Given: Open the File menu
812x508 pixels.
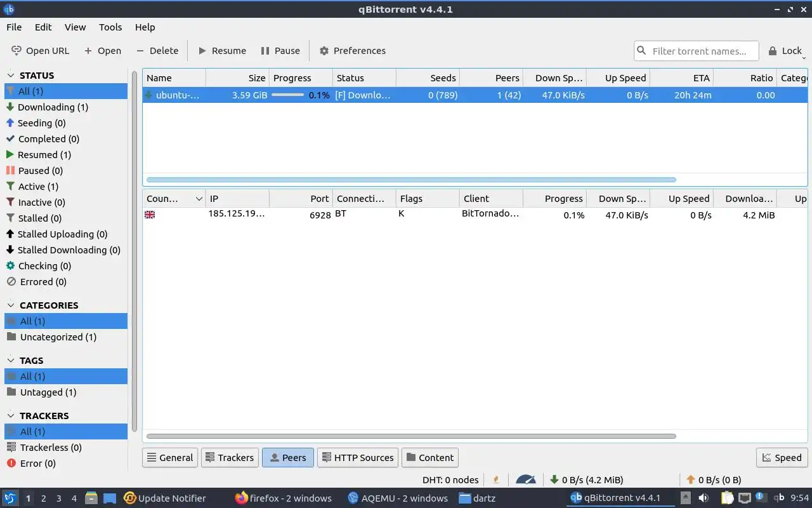Looking at the screenshot, I should tap(14, 27).
